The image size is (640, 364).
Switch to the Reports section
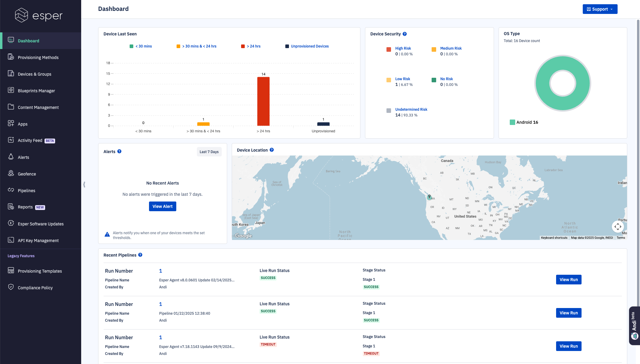point(25,207)
